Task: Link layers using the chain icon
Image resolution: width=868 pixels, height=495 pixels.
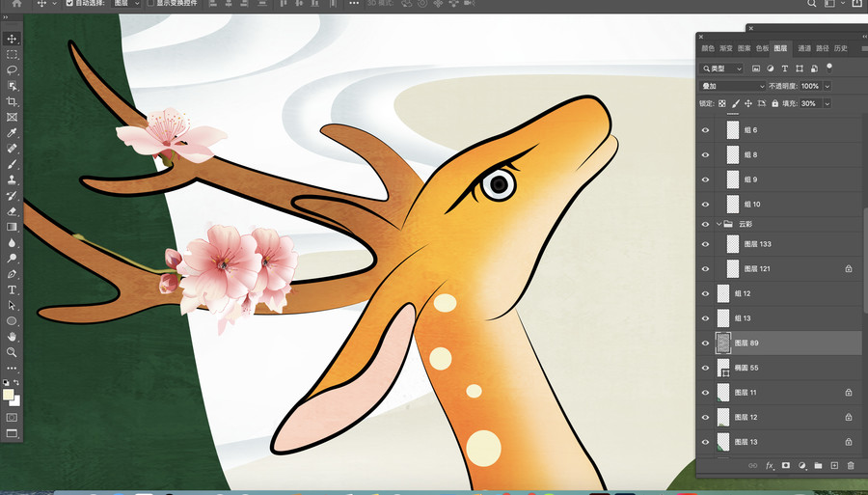Action: coord(753,466)
